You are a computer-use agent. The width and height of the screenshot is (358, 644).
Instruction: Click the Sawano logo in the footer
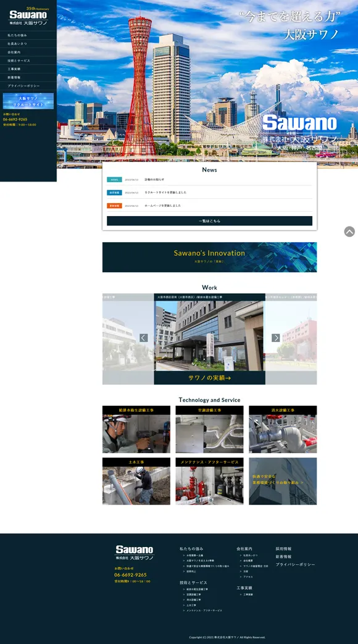tap(135, 553)
